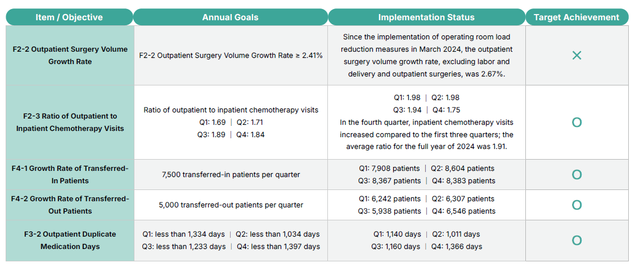Click F2-2 Outpatient Surgery Volume Growth Rate label
644x267 pixels.
tap(70, 55)
